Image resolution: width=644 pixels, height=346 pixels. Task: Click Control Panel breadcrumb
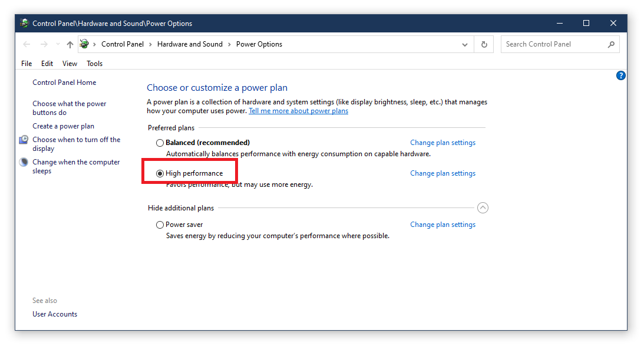click(x=123, y=44)
